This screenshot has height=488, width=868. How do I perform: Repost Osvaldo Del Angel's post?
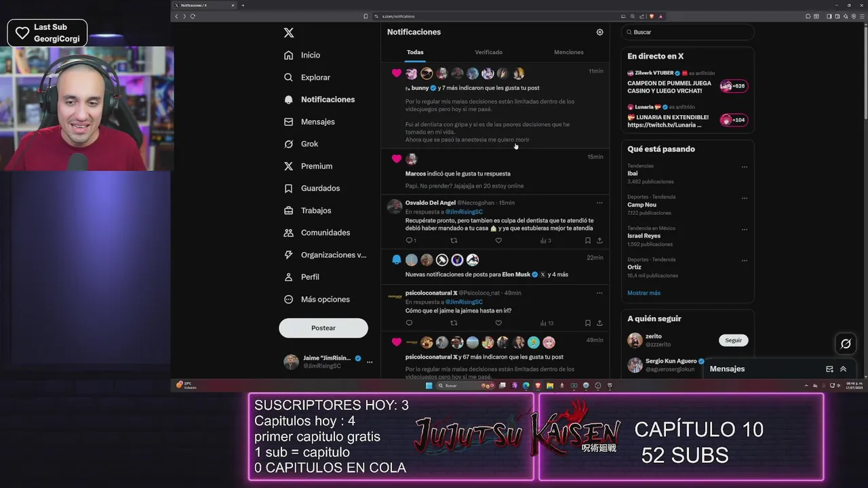pos(454,241)
